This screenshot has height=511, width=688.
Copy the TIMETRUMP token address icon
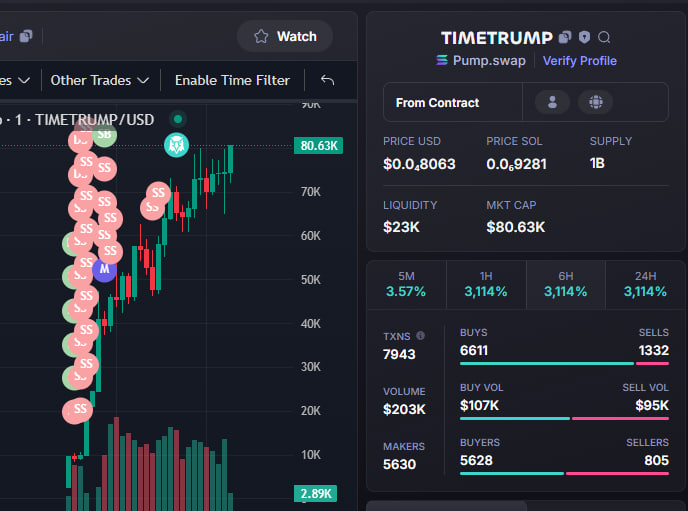(565, 37)
